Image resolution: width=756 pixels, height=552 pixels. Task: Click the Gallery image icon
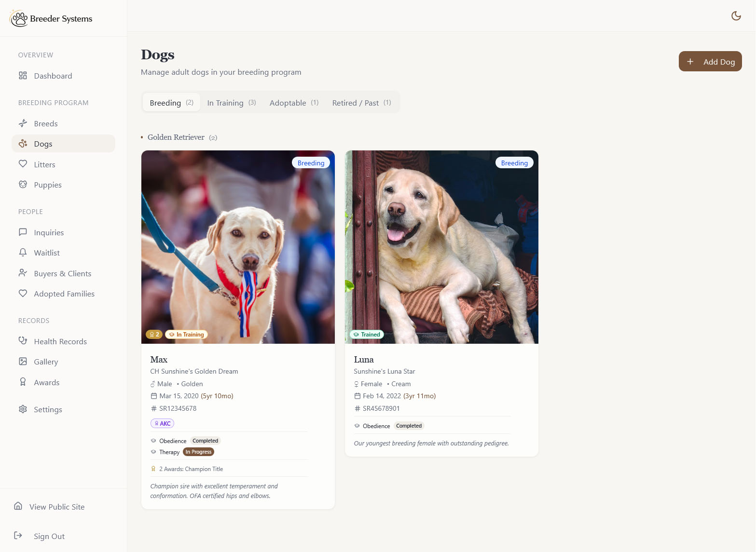[23, 362]
